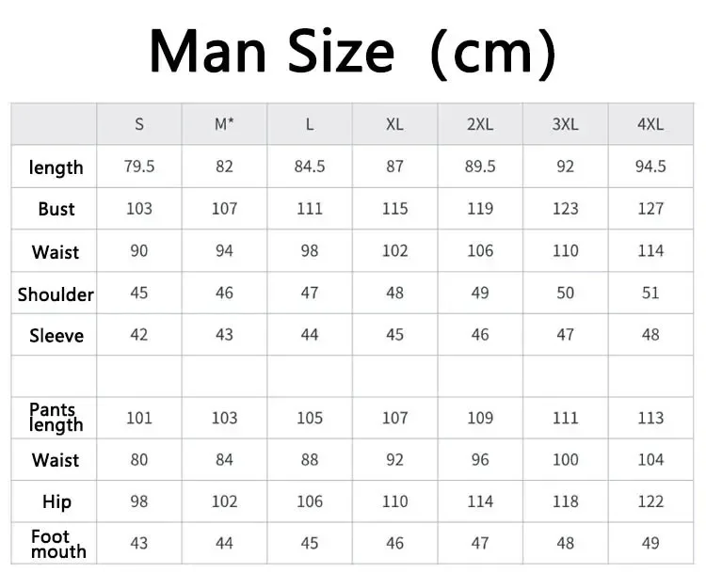Click the XL column header
Image resolution: width=706 pixels, height=588 pixels.
coord(394,124)
